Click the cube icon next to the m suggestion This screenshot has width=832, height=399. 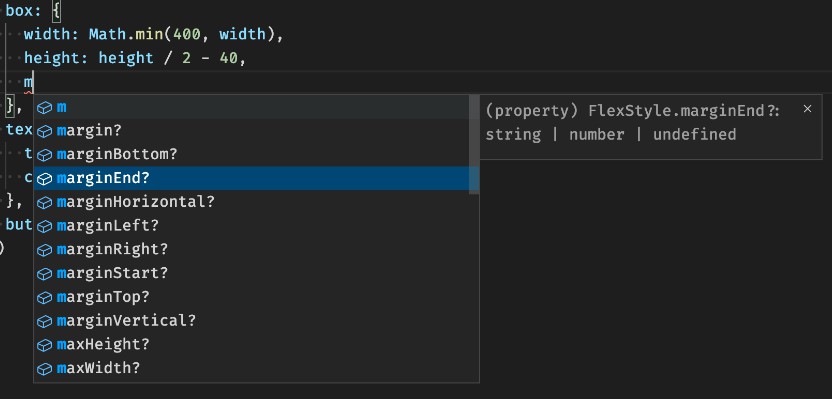click(x=45, y=108)
